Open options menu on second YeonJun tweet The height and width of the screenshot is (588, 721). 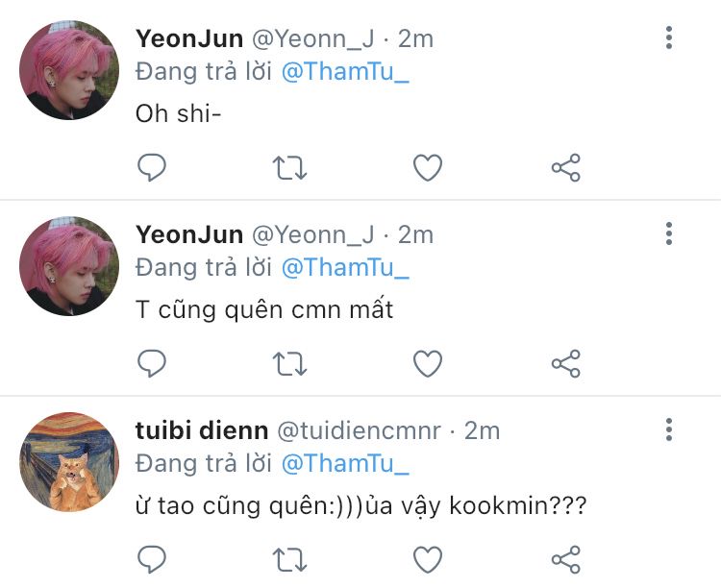[x=669, y=233]
